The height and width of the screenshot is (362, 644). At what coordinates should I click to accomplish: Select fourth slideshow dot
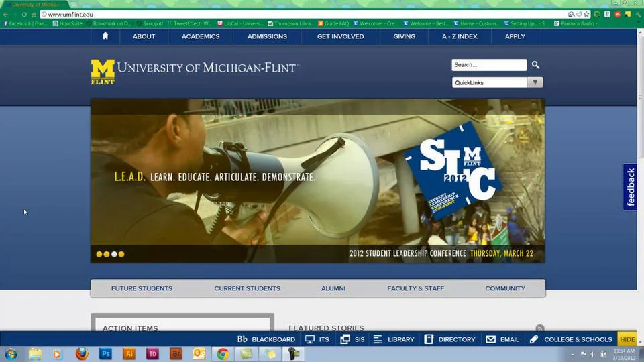[121, 254]
